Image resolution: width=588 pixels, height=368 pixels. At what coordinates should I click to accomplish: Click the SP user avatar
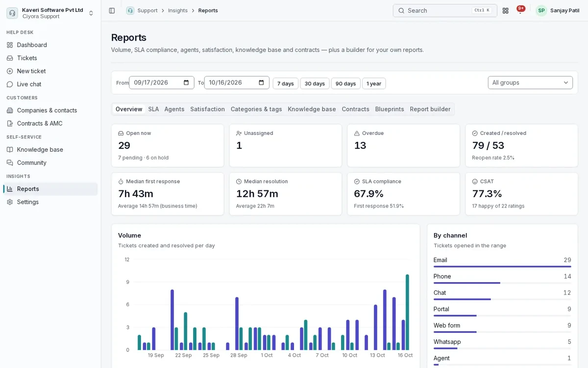(541, 10)
